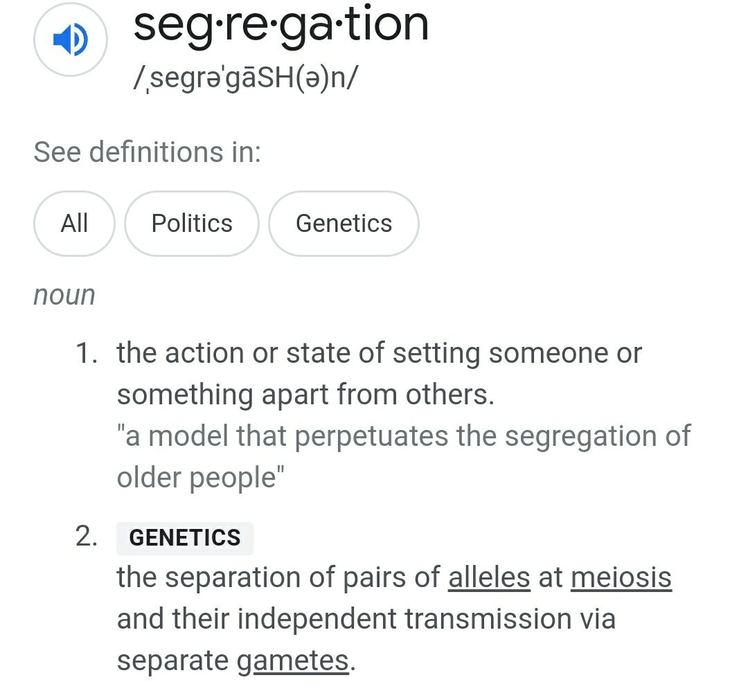Image resolution: width=748 pixels, height=700 pixels.
Task: Follow the meiosis hyperlink
Action: coord(621,577)
